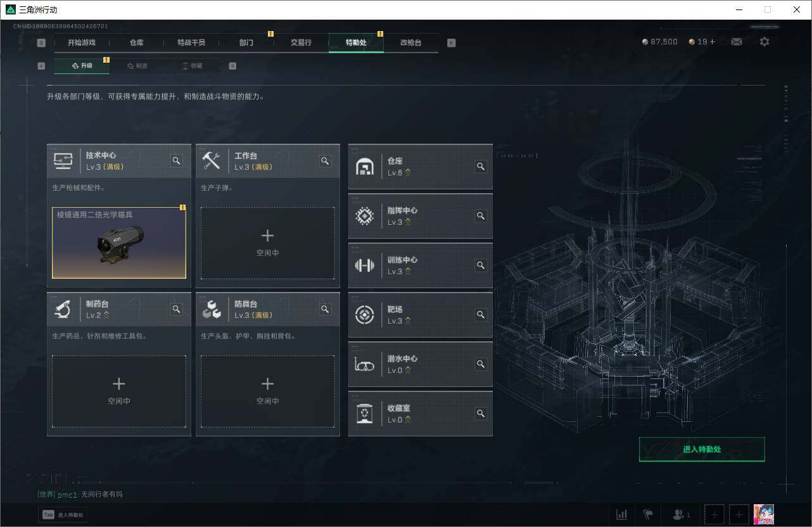The image size is (812, 527).
Task: Open 靶场 details via the magnifier
Action: coord(481,315)
